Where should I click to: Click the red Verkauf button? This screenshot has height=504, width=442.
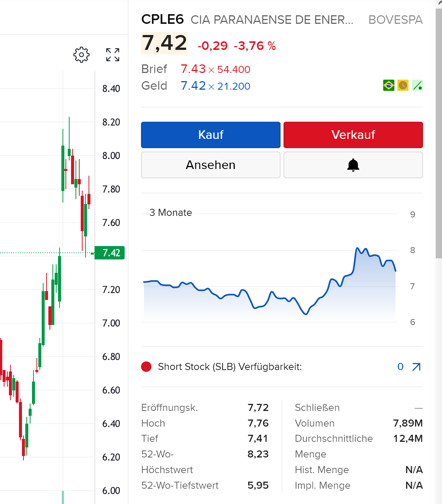(x=353, y=135)
